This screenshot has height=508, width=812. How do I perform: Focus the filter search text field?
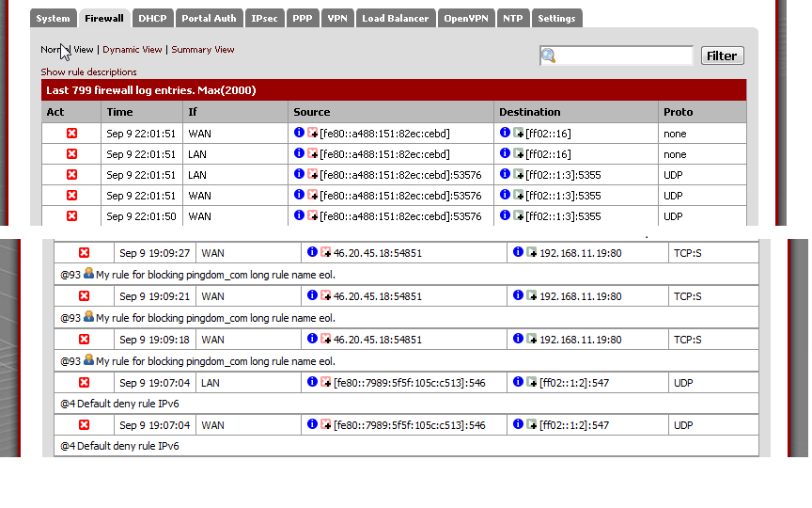click(617, 56)
